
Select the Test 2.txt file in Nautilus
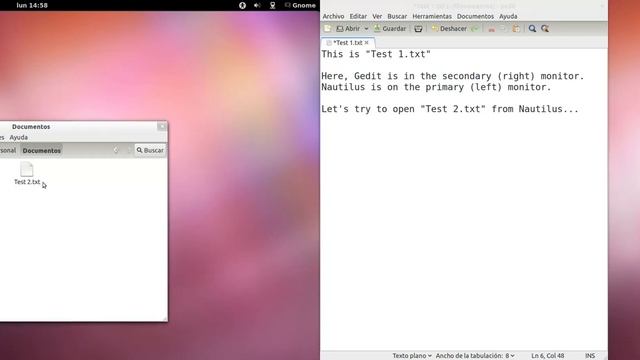(x=27, y=173)
